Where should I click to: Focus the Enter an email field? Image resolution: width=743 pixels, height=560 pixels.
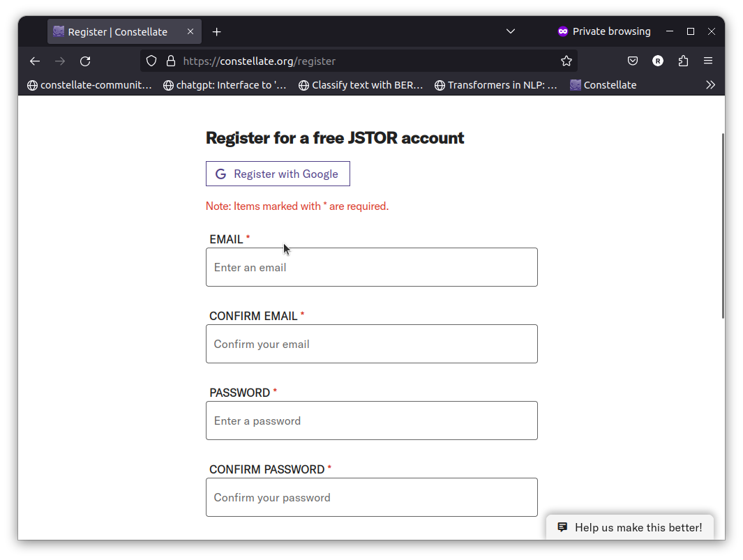coord(371,267)
